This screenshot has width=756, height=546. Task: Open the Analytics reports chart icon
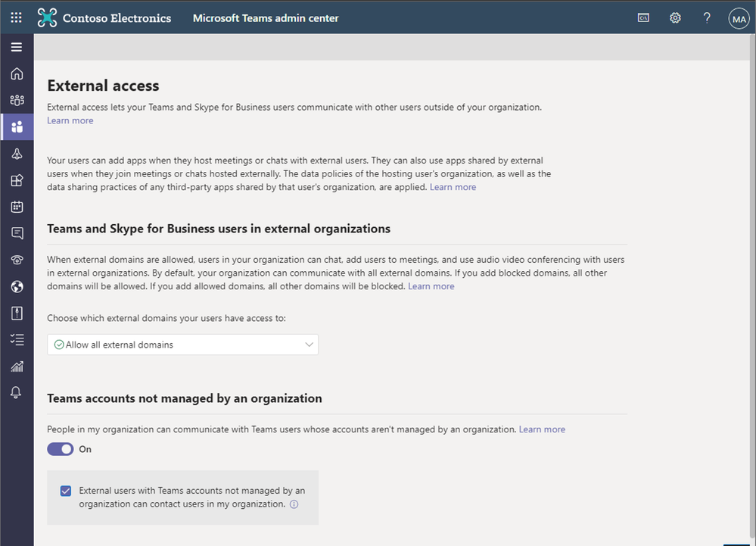point(16,366)
